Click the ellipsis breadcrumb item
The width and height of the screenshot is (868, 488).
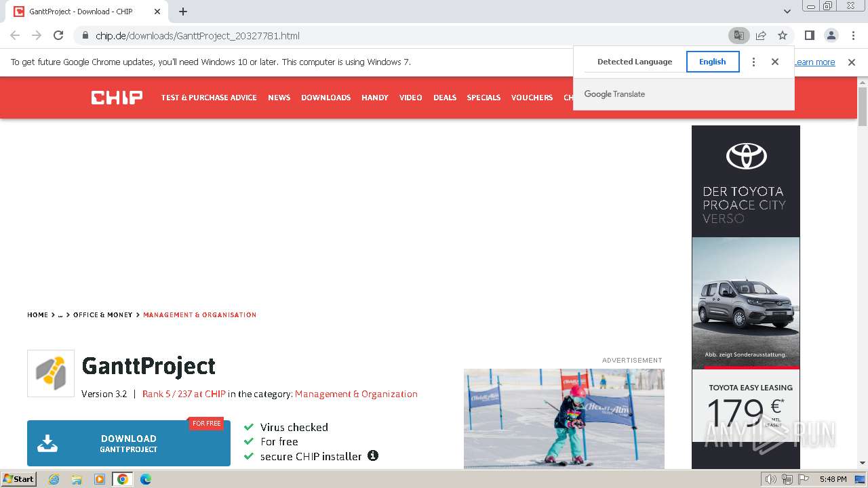[60, 315]
